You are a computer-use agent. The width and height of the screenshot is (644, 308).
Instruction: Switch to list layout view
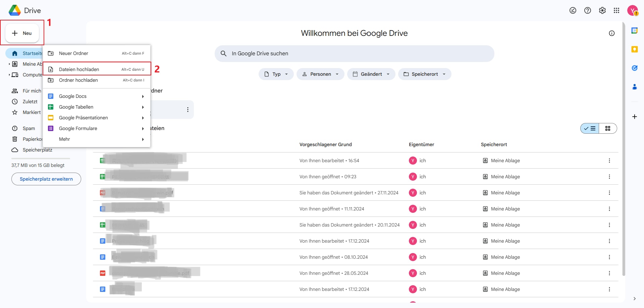click(x=590, y=128)
